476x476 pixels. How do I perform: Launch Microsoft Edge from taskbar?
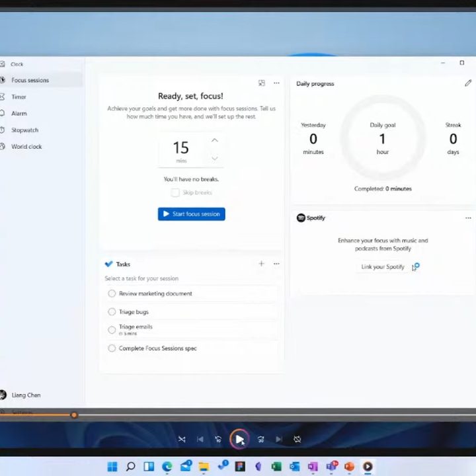[167, 466]
